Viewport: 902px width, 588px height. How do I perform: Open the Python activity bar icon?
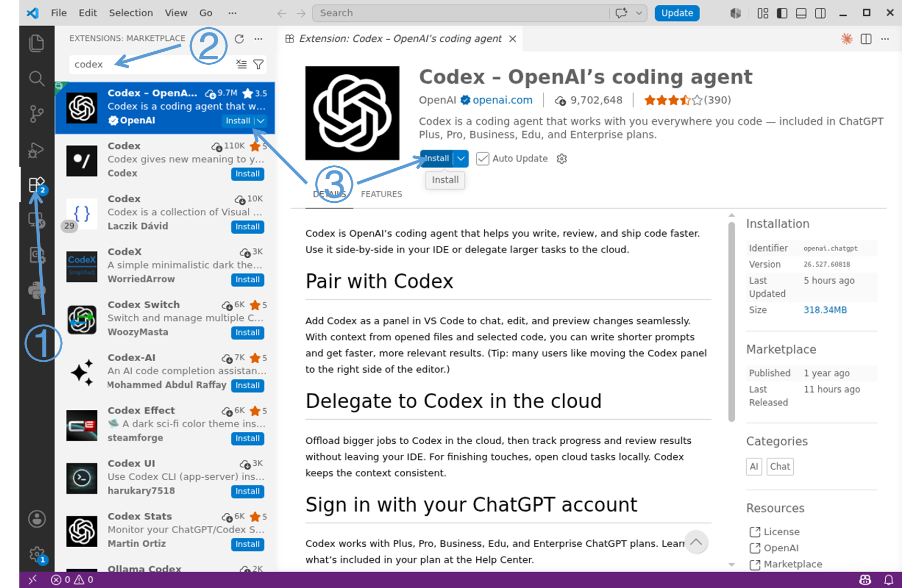coord(37,290)
